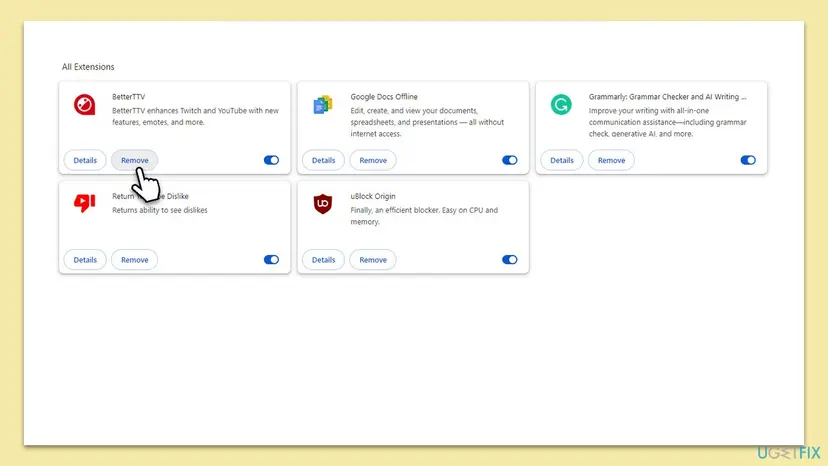Click the uBlock Origin shield icon
The image size is (828, 466).
coord(323,203)
